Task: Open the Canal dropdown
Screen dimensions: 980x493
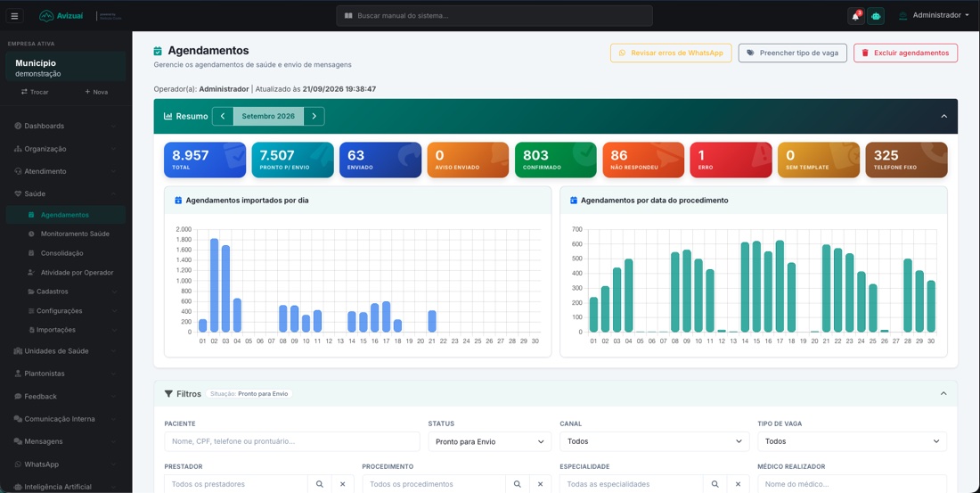Action: 655,441
